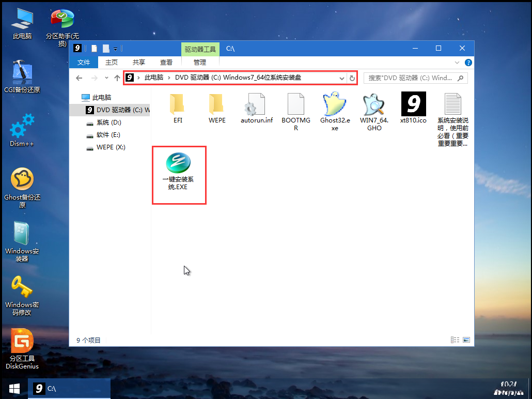Start the Windows安装器 desktop application
532x399 pixels.
[21, 243]
